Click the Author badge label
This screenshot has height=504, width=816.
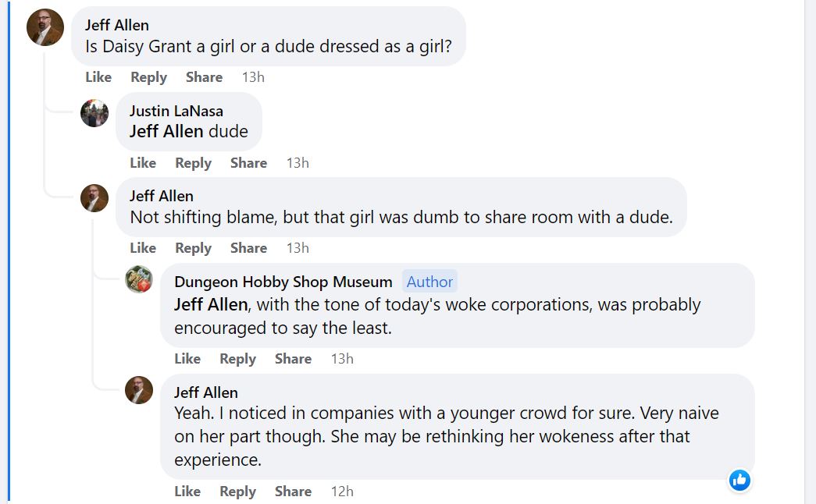coord(429,282)
